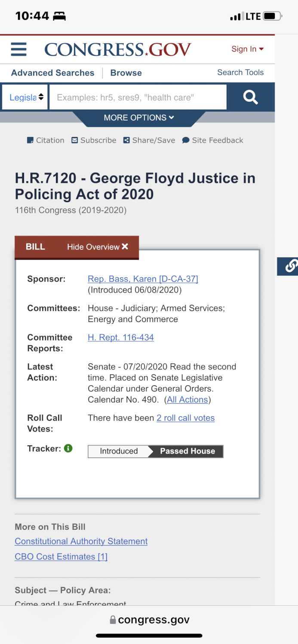Open the Sign In dropdown
This screenshot has width=298, height=644.
[x=248, y=49]
